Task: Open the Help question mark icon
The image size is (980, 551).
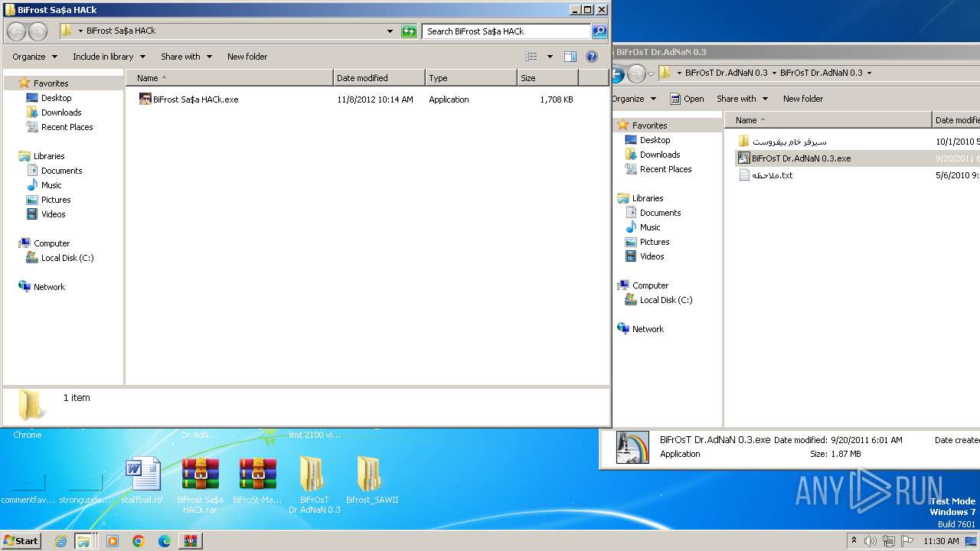Action: 591,57
